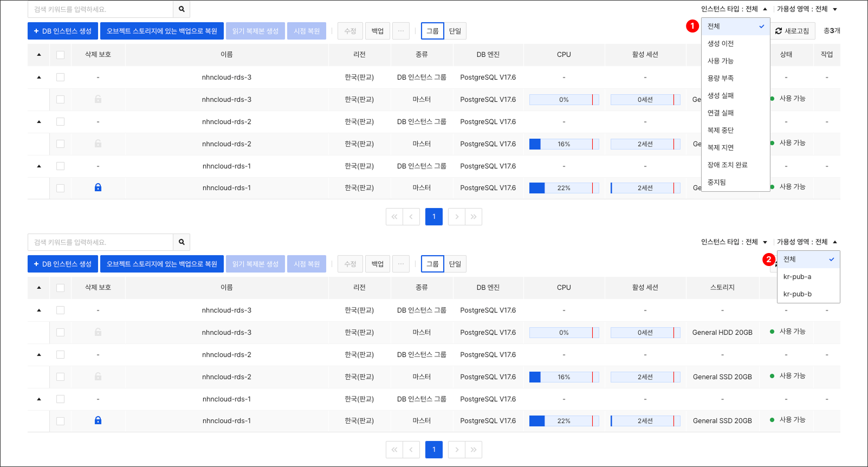The image size is (868, 467).
Task: Click the 새로고침 refresh button
Action: [x=792, y=31]
